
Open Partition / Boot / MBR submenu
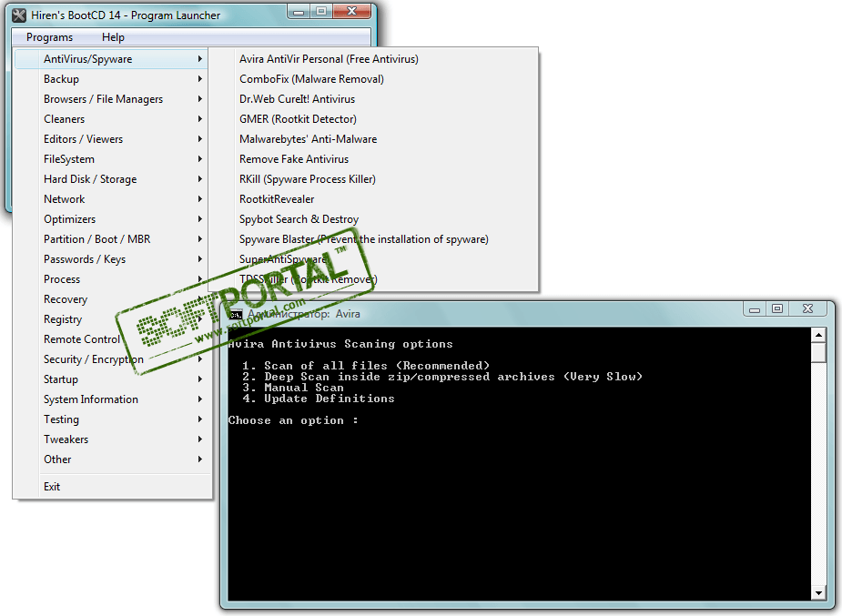click(x=112, y=239)
